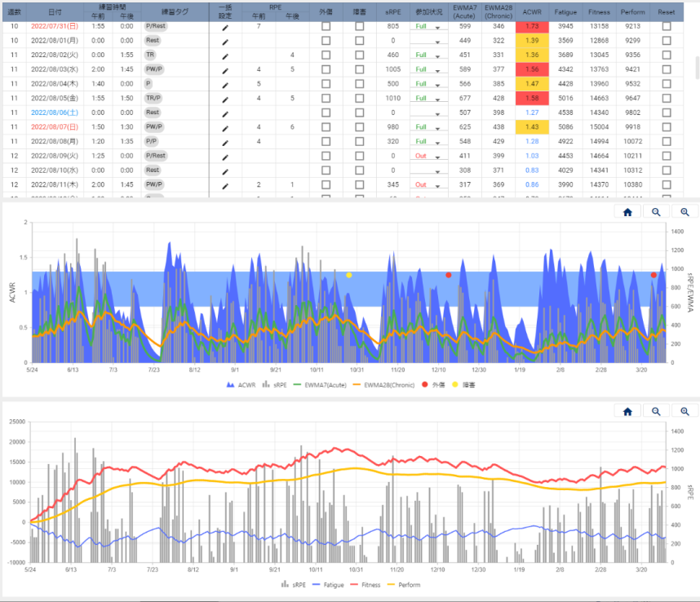Viewport: 700px width, 602px height.
Task: Toggle the Fatigue series in bottom legend
Action: tap(330, 585)
